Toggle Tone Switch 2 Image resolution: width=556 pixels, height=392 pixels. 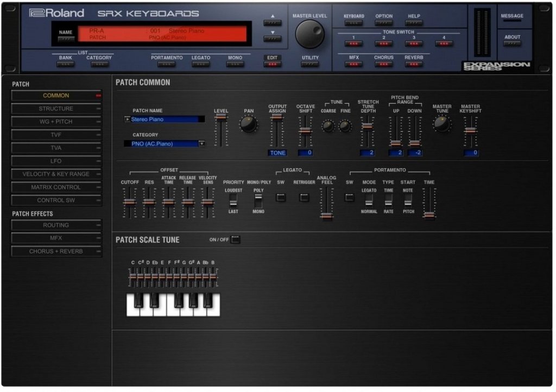coord(384,43)
